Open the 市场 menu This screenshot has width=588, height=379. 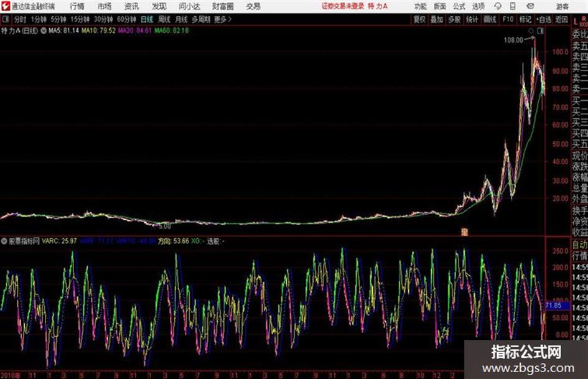(x=105, y=6)
